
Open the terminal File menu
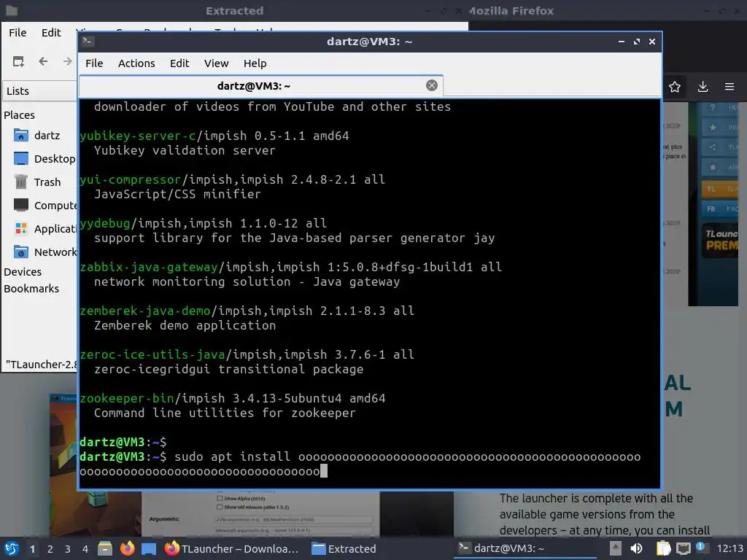click(94, 63)
